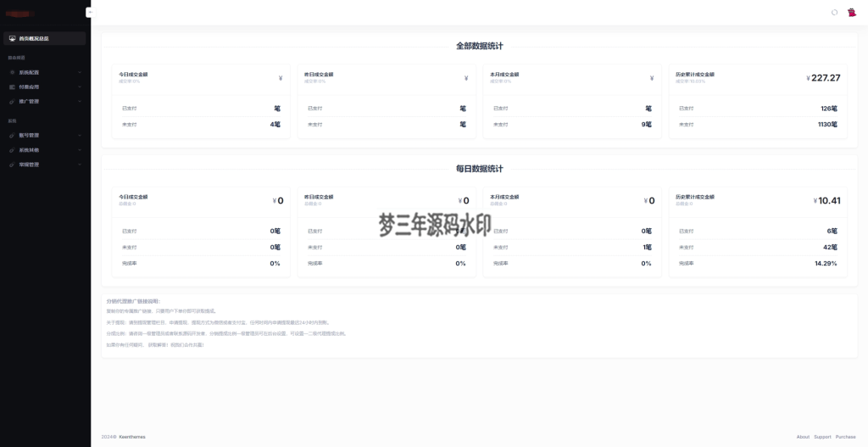Image resolution: width=868 pixels, height=447 pixels.
Task: Click the link icon beside 推广管理
Action: tap(11, 101)
